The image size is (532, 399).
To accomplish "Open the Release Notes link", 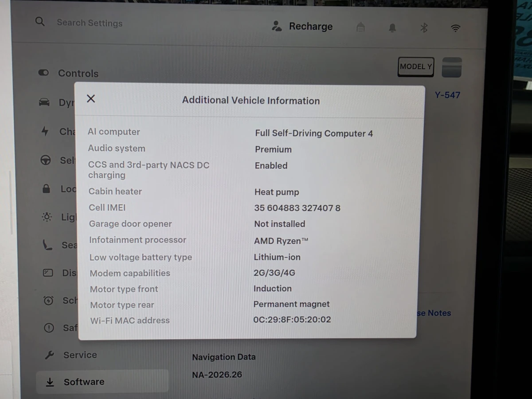I will 434,313.
